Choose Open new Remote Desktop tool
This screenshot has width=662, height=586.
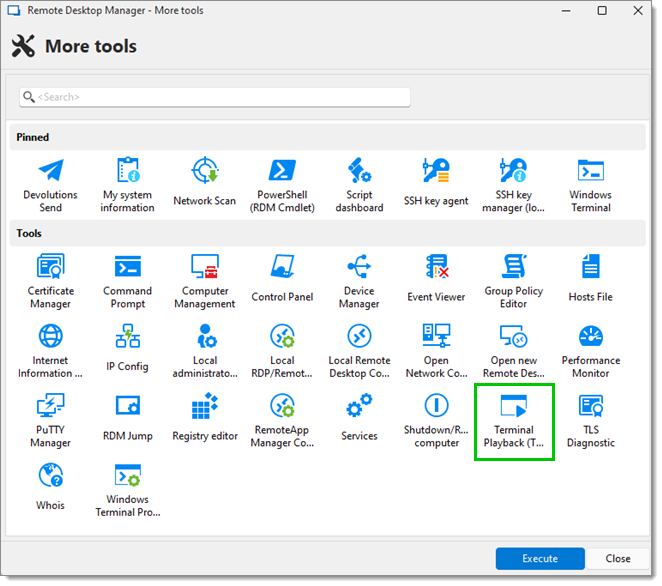(513, 350)
